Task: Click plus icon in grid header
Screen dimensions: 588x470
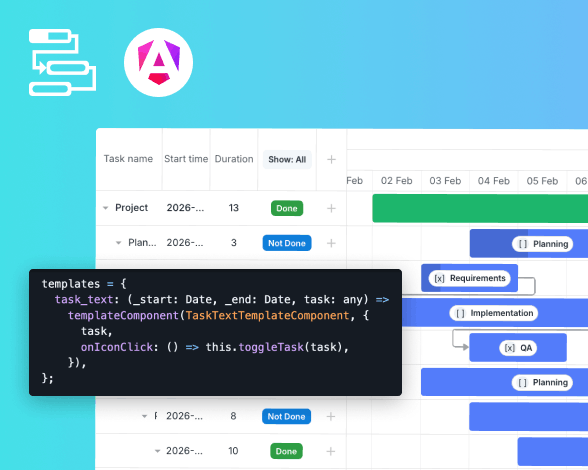Action: point(331,159)
